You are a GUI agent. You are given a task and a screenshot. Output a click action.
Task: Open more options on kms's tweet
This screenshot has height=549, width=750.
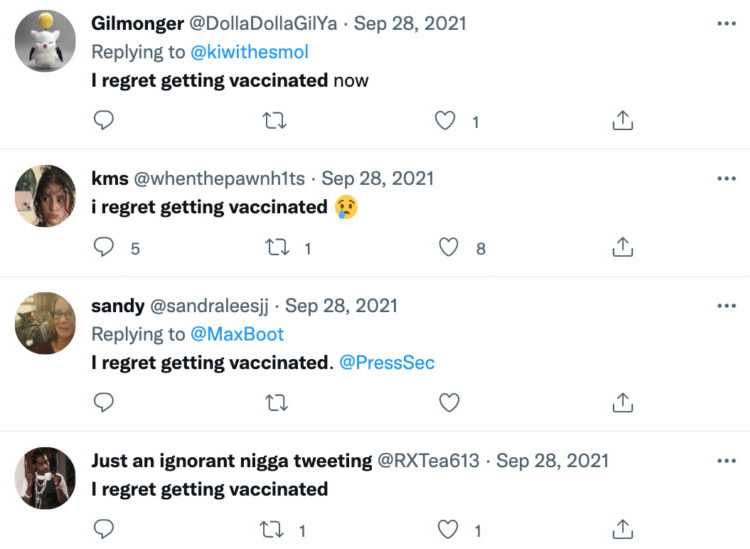click(x=727, y=179)
